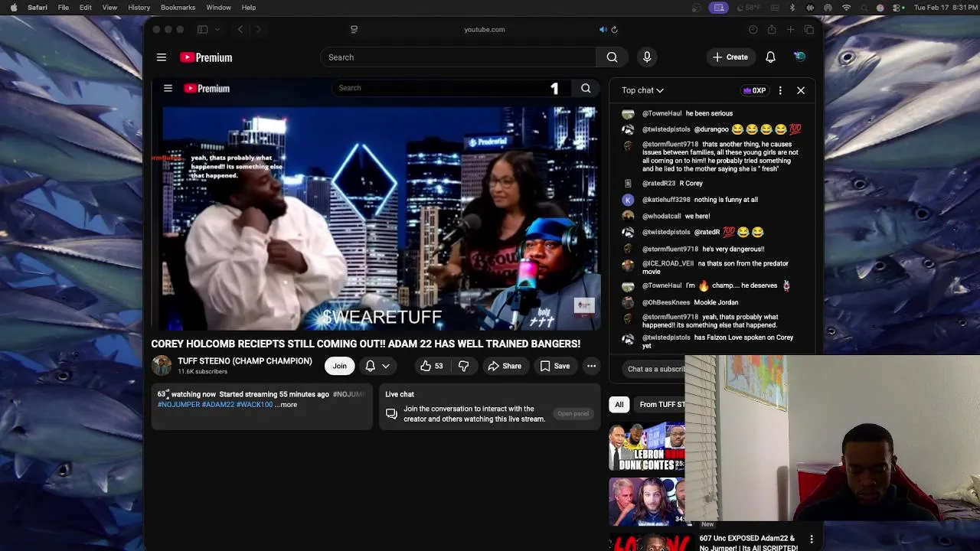Open Safari share sheet icon
The width and height of the screenshot is (980, 551).
[x=772, y=30]
